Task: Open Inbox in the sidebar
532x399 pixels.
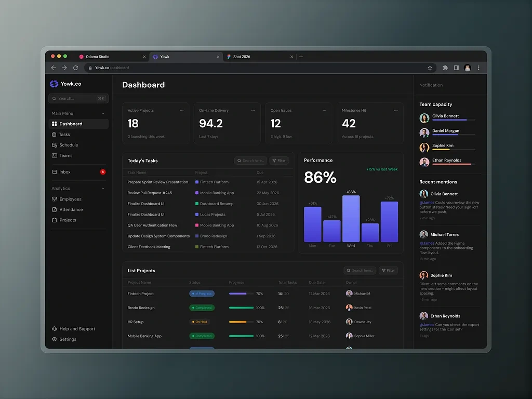Action: 79,172
